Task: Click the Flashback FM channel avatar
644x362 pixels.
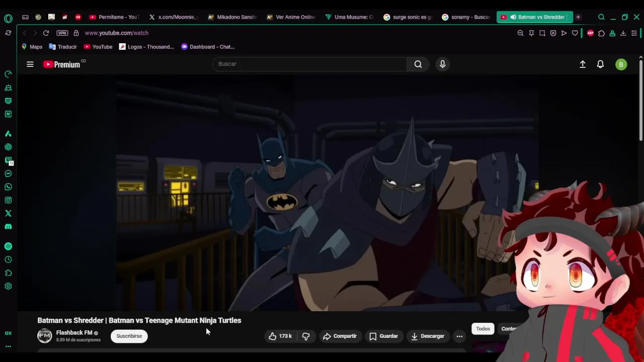Action: [x=45, y=336]
